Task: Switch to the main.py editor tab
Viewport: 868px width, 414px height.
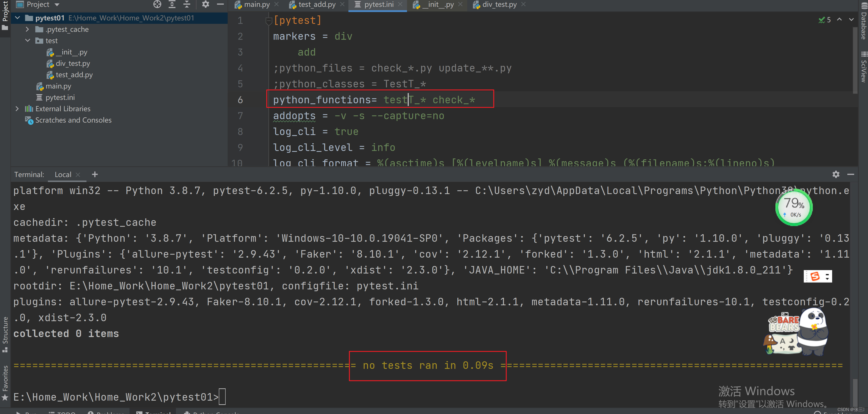Action: click(x=257, y=4)
